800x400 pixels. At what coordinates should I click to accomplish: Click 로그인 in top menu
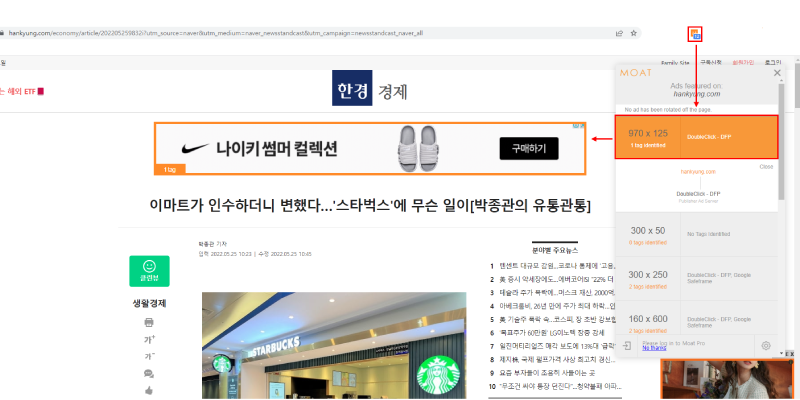coord(772,62)
